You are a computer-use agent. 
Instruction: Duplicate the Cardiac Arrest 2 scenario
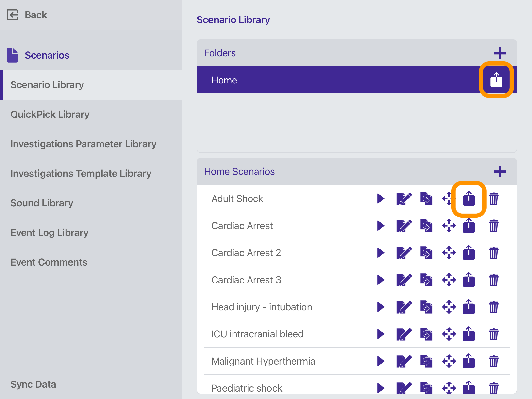[426, 253]
